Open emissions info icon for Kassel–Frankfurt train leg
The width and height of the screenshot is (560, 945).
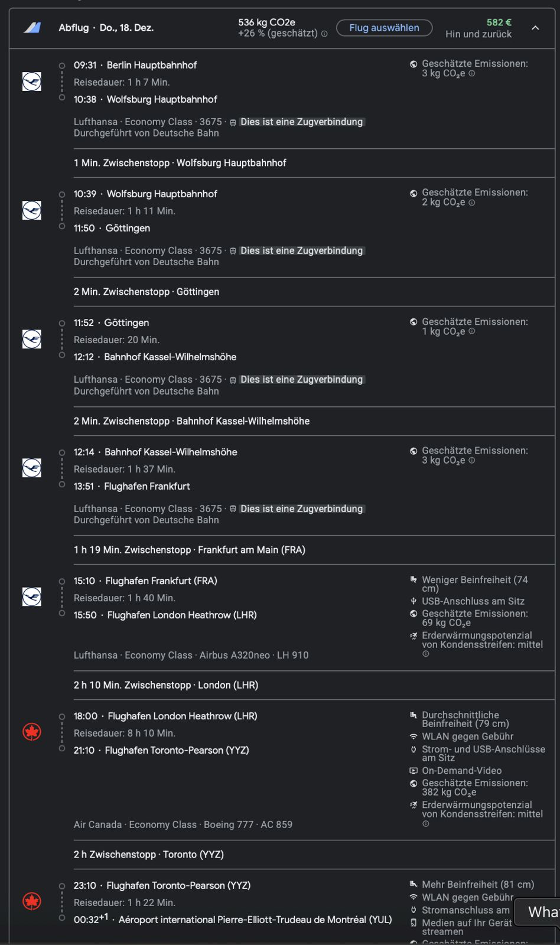472,461
